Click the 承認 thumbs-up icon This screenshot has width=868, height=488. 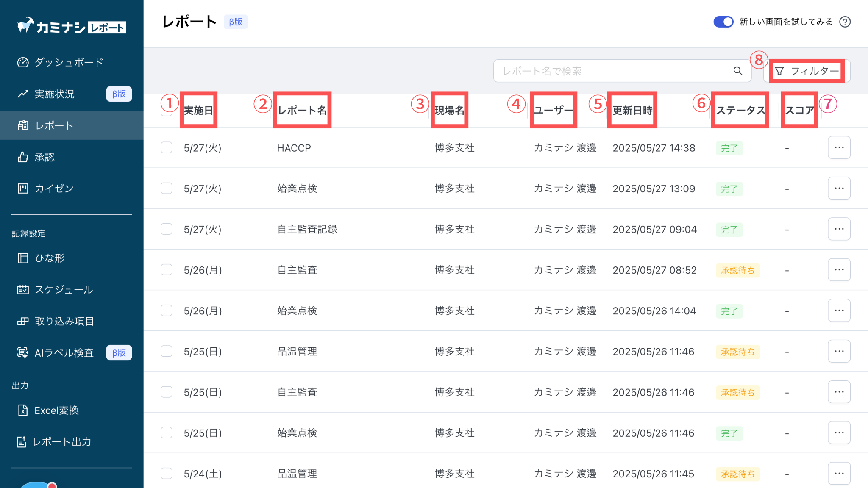tap(22, 157)
